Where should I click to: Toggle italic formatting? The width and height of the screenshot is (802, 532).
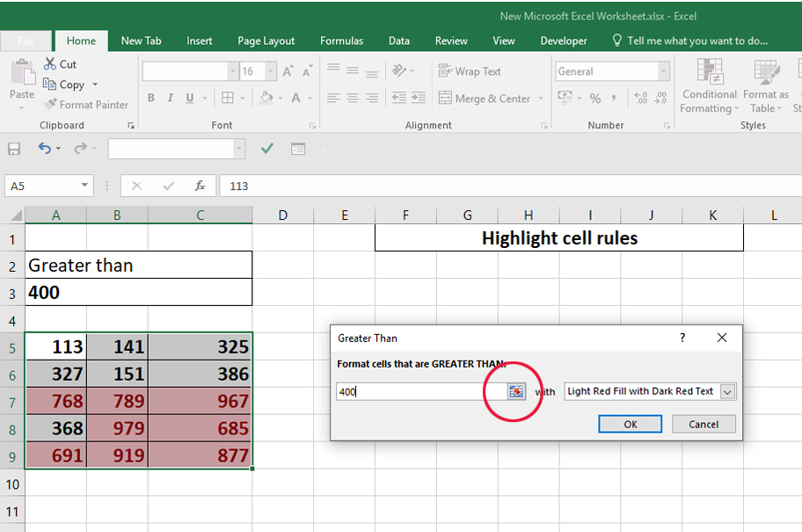tap(170, 98)
